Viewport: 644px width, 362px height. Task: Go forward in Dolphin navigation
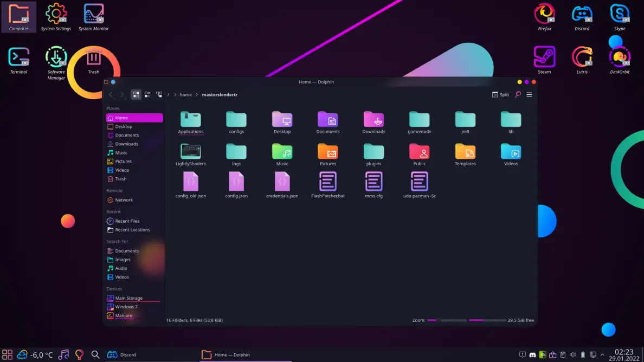[x=122, y=94]
